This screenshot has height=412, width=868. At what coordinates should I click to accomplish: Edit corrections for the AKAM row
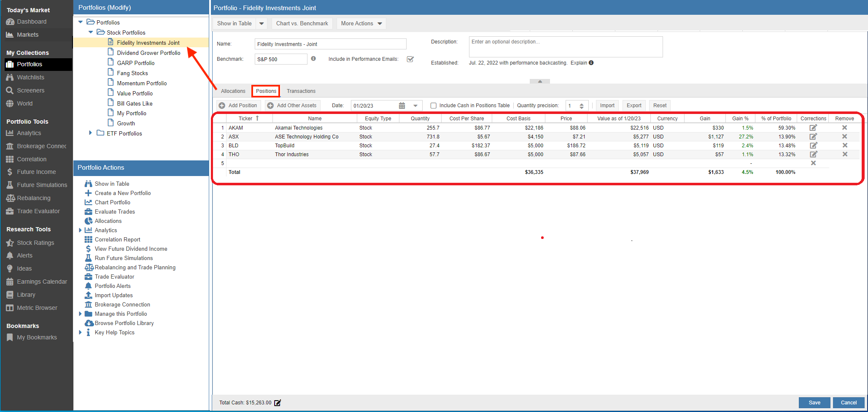tap(813, 127)
